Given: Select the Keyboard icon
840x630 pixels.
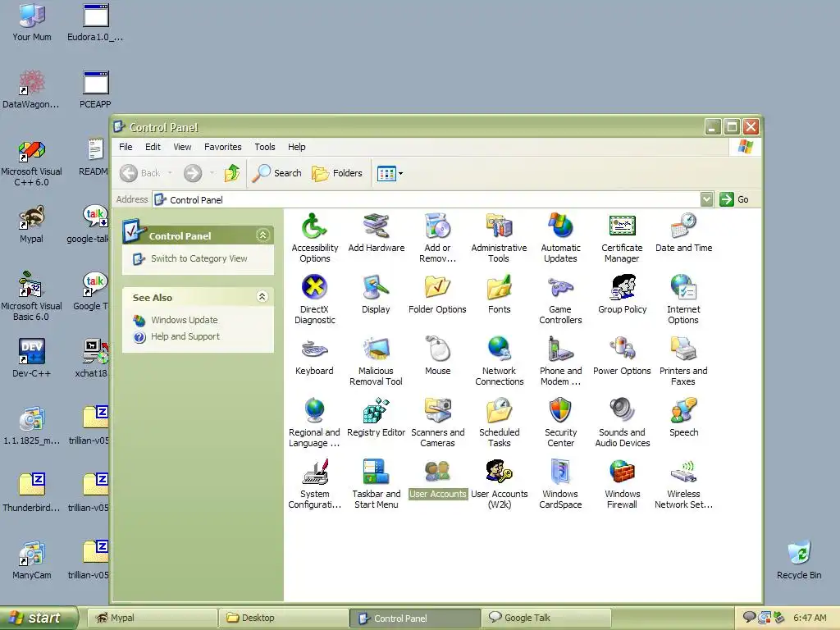Looking at the screenshot, I should pyautogui.click(x=314, y=356).
